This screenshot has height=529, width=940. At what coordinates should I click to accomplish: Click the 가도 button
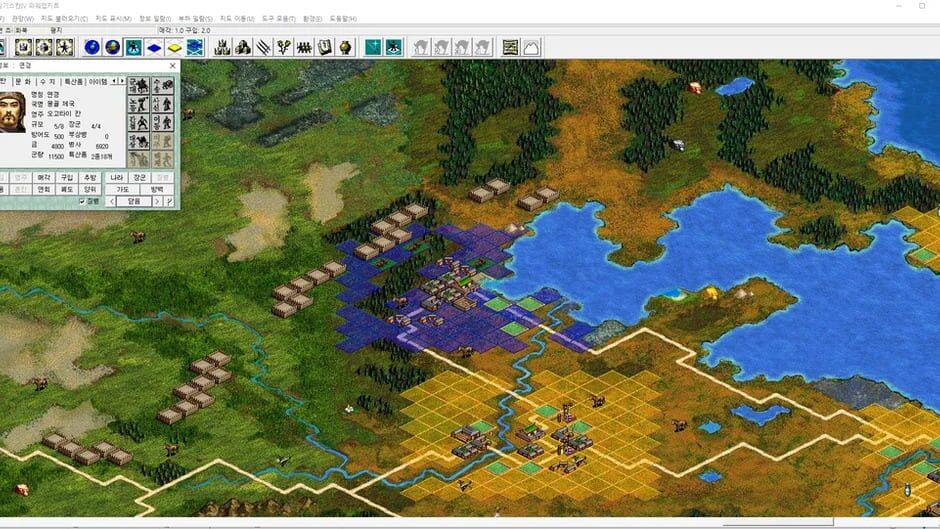pos(123,189)
